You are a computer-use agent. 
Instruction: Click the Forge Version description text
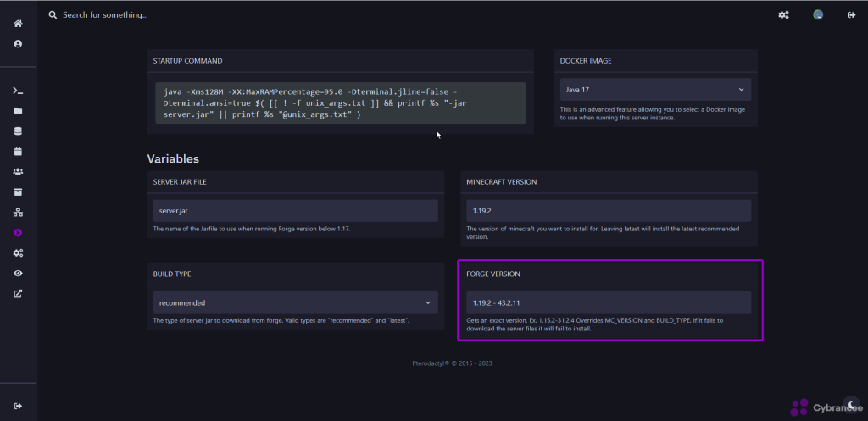click(595, 324)
